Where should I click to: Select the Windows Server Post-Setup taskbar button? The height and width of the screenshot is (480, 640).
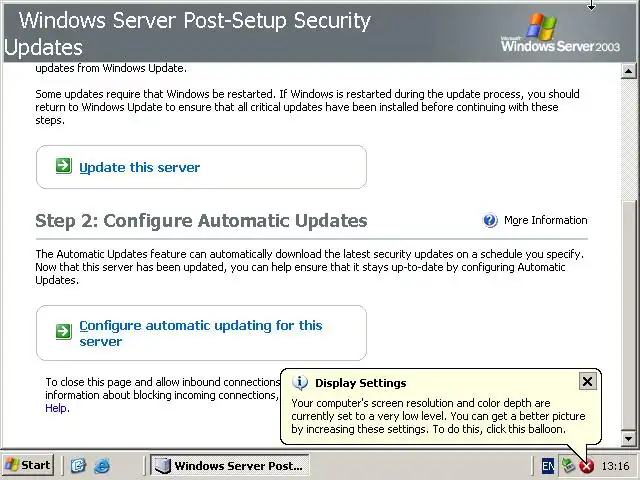229,466
